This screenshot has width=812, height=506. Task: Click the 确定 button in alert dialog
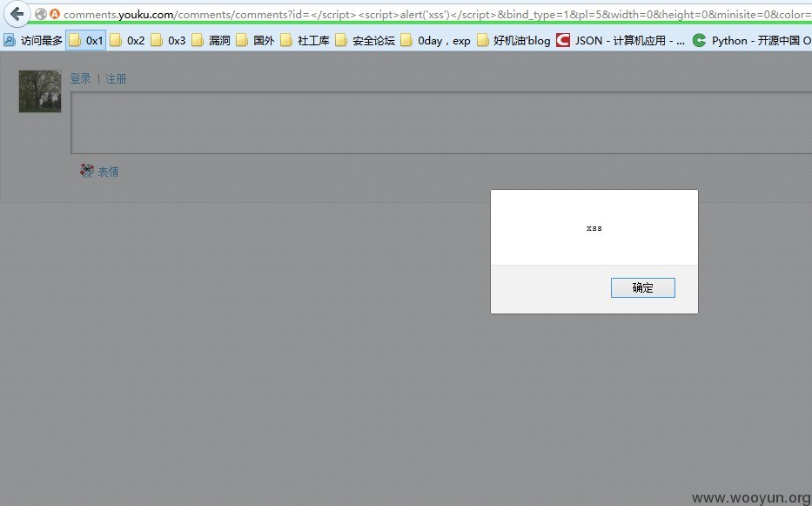point(642,287)
